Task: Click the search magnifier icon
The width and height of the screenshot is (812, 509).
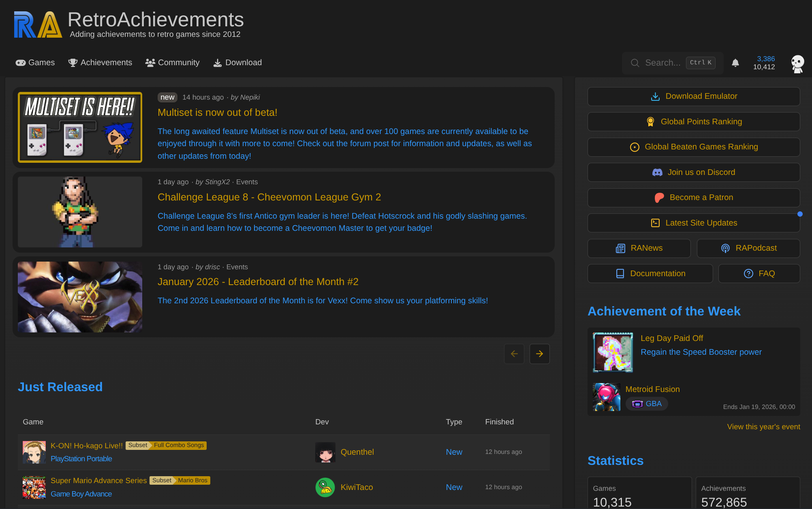Action: tap(635, 63)
